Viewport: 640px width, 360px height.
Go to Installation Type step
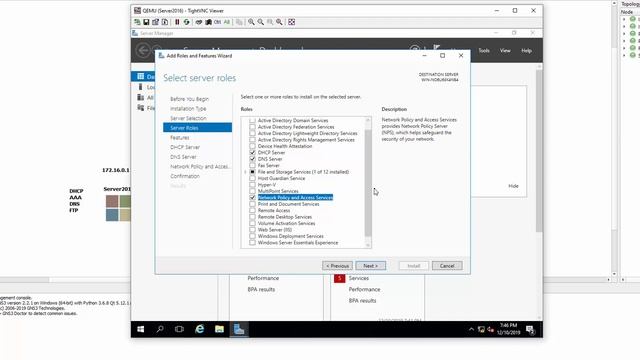pos(188,109)
